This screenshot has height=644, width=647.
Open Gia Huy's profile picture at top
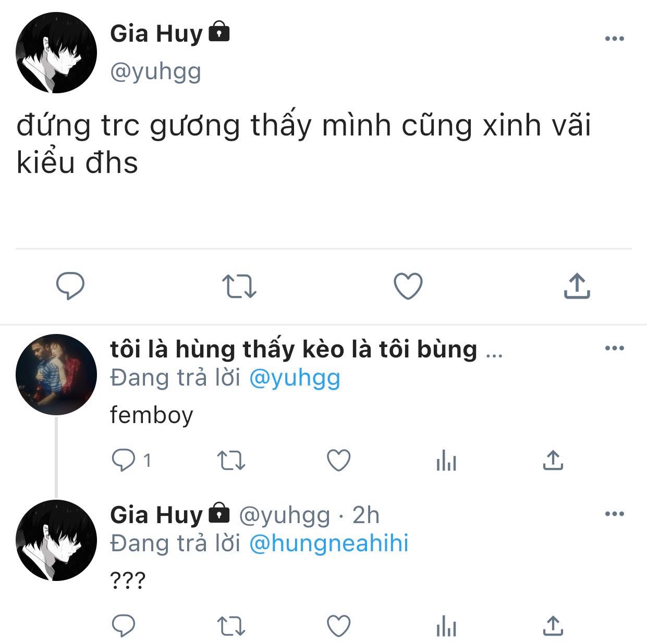coord(56,53)
